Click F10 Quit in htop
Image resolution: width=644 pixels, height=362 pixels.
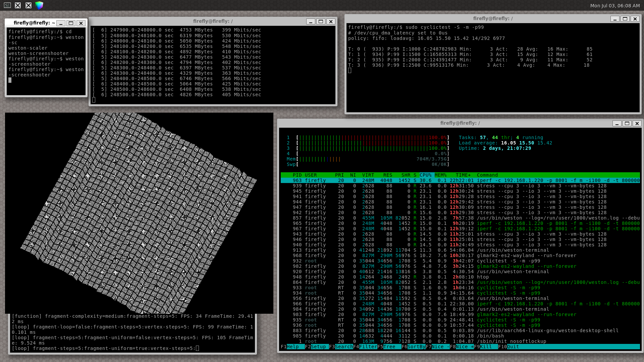pyautogui.click(x=508, y=347)
